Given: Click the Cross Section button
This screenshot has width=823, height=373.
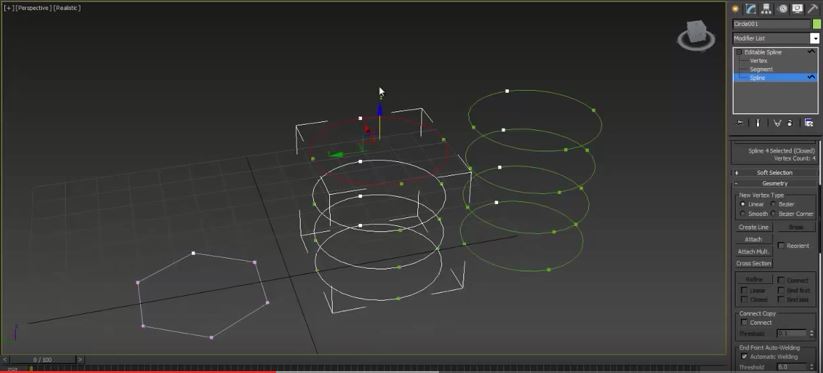Looking at the screenshot, I should (754, 263).
